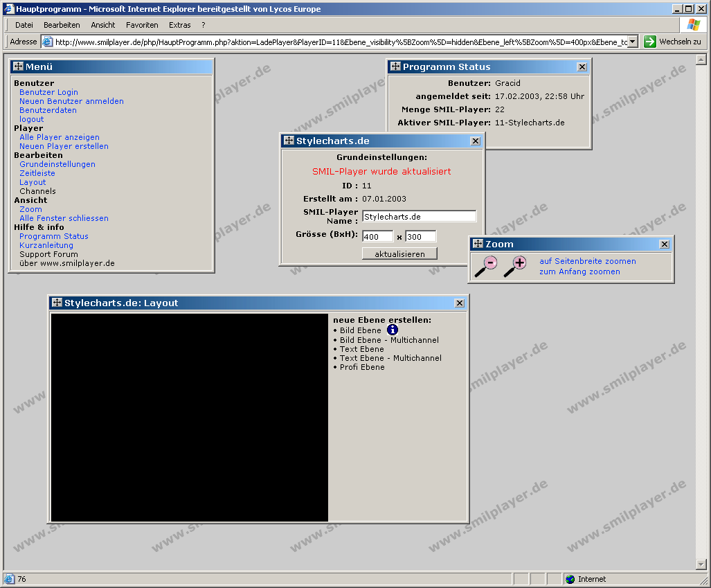Click the SMIL-Player Name text field
The image size is (711, 588).
[419, 216]
